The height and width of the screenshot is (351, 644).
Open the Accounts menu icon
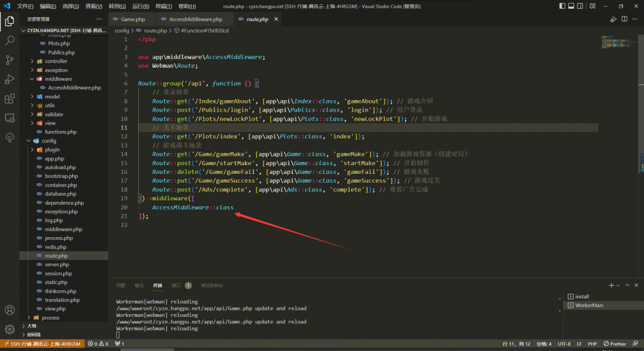[x=9, y=310]
